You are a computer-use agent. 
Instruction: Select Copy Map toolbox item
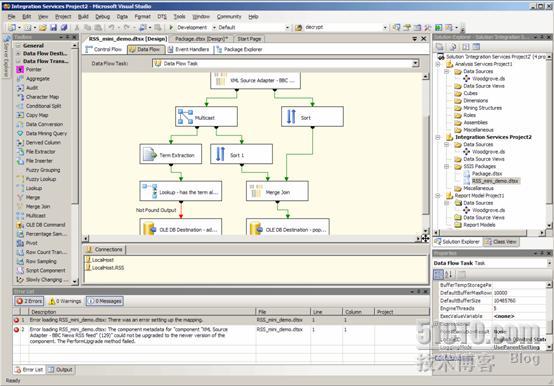[37, 115]
